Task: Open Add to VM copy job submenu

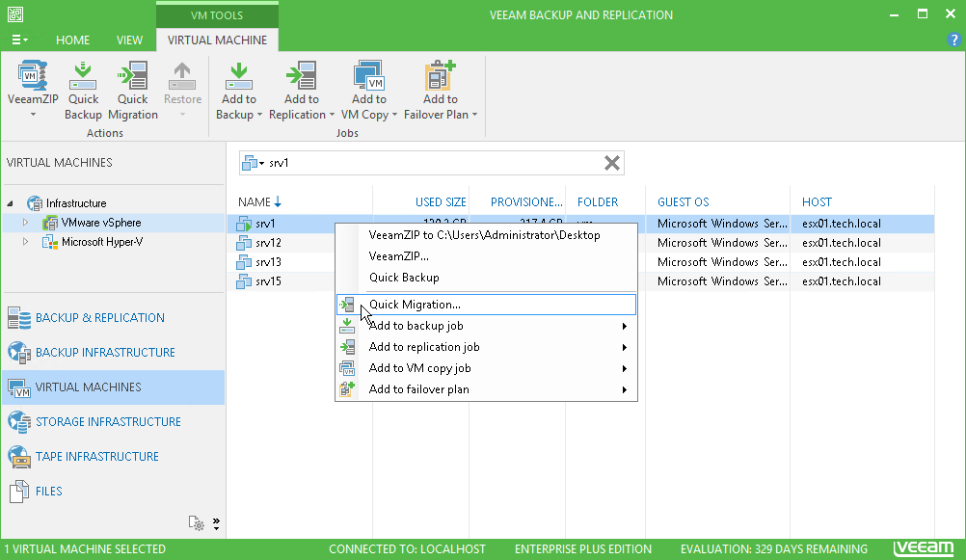Action: 486,368
